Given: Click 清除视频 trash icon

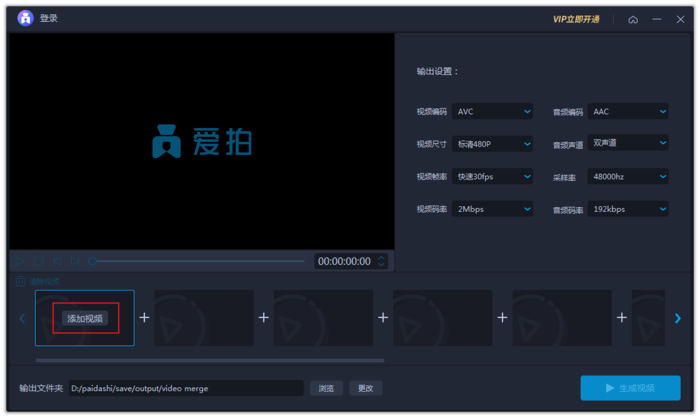Looking at the screenshot, I should pos(21,281).
